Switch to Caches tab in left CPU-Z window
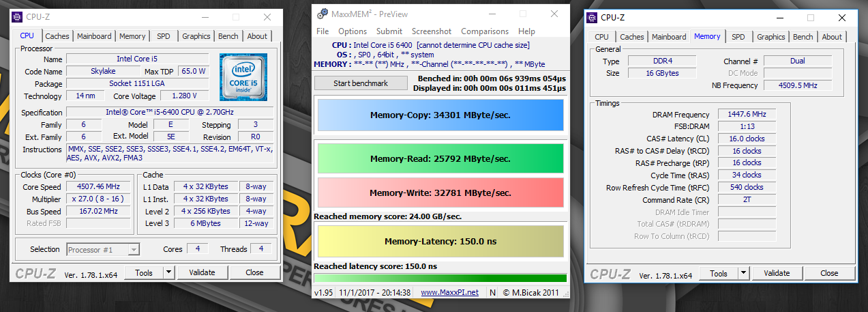This screenshot has height=312, width=868. pos(57,36)
